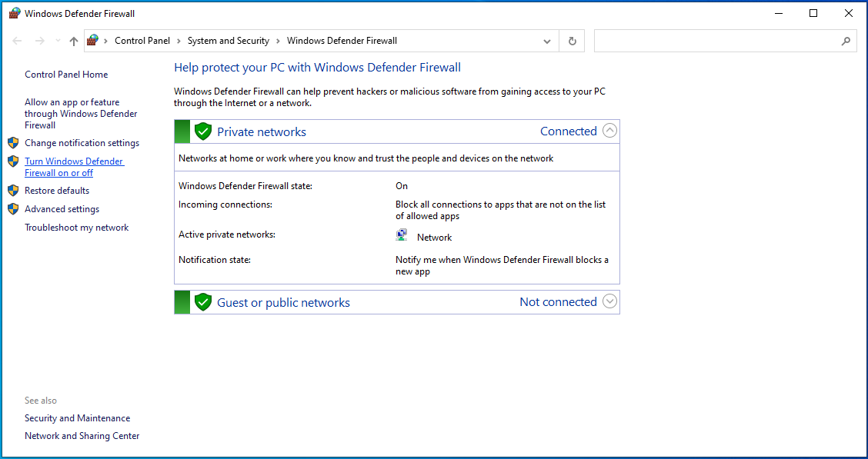Click the green shield on Private networks banner
868x459 pixels.
pos(202,131)
